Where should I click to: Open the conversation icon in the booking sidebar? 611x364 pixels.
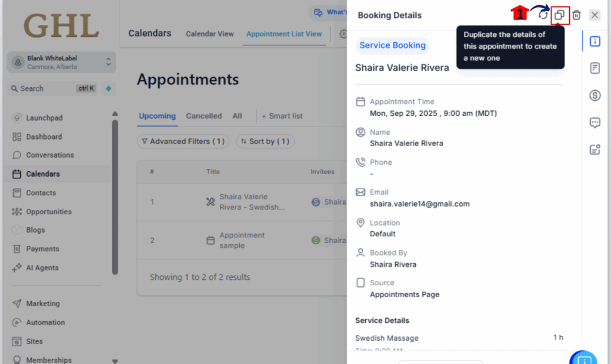(594, 122)
